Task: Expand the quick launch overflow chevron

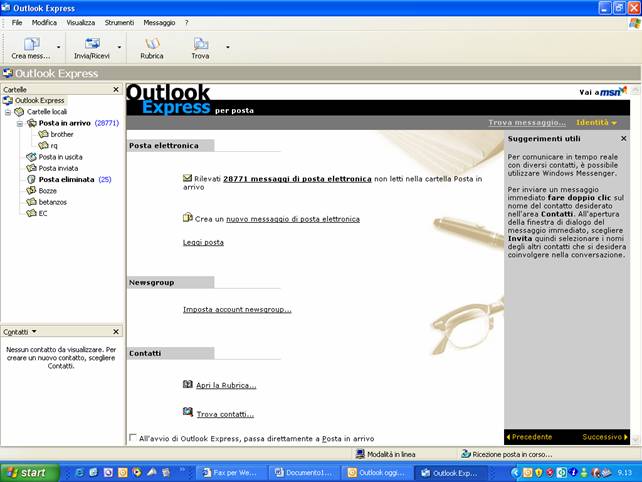Action: pos(182,470)
